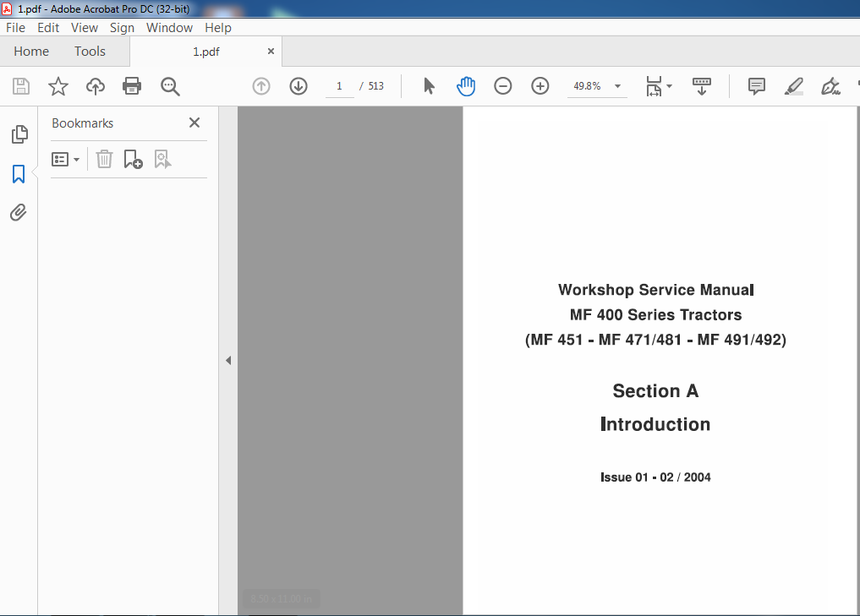
Task: Find the current bookmark icon
Action: click(x=162, y=160)
